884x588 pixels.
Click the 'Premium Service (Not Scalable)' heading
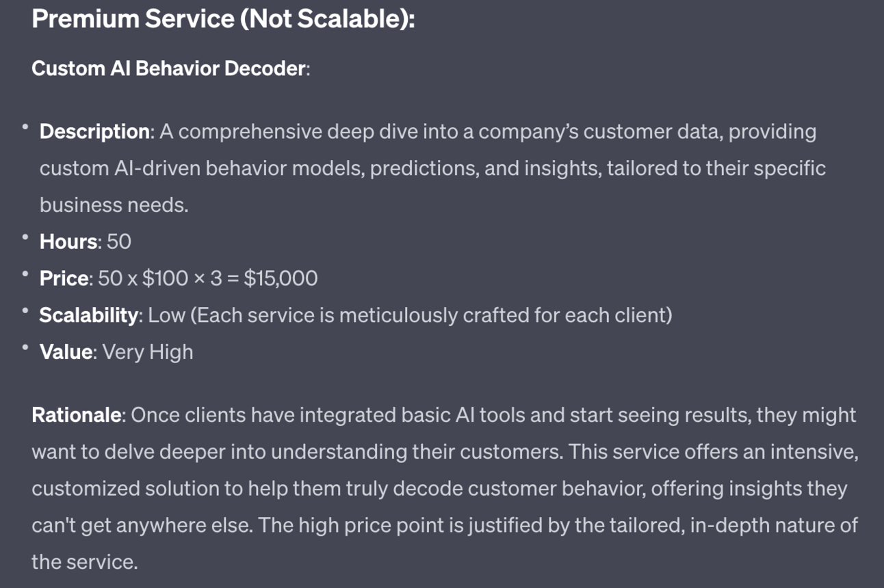tap(223, 18)
